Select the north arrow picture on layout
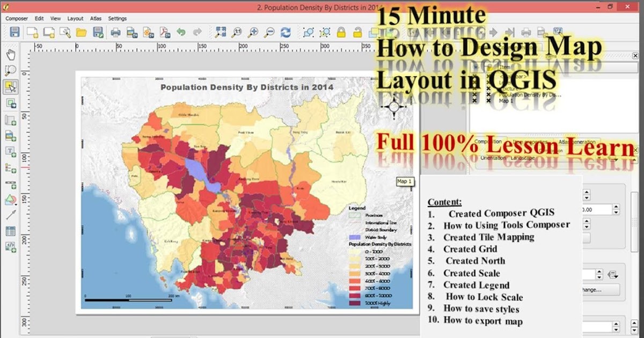The image size is (644, 338). (394, 107)
